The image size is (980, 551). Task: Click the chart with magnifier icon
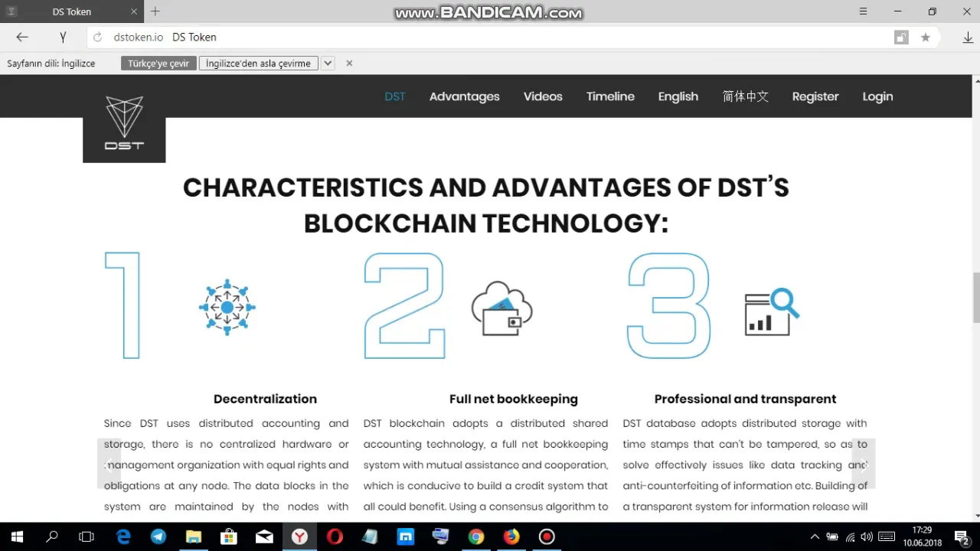pos(772,311)
